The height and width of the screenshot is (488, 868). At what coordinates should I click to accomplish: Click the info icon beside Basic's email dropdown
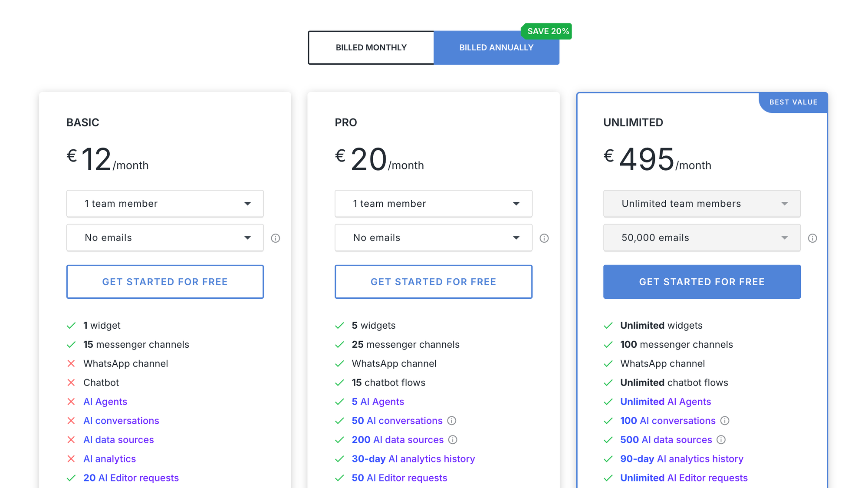[x=276, y=237]
